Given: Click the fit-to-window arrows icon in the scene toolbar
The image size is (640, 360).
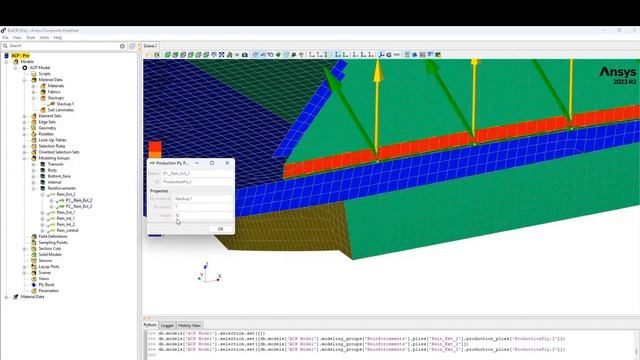Looking at the screenshot, I should [x=222, y=55].
